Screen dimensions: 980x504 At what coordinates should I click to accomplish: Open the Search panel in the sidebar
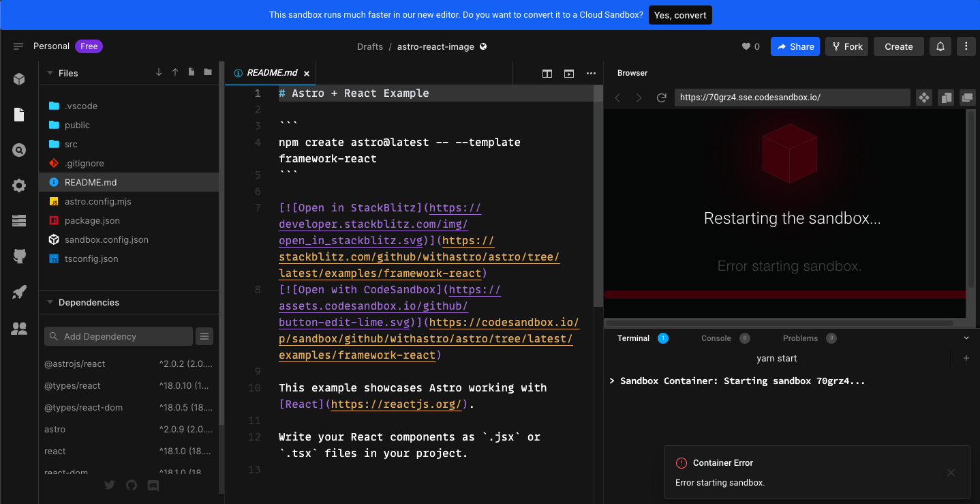[19, 150]
